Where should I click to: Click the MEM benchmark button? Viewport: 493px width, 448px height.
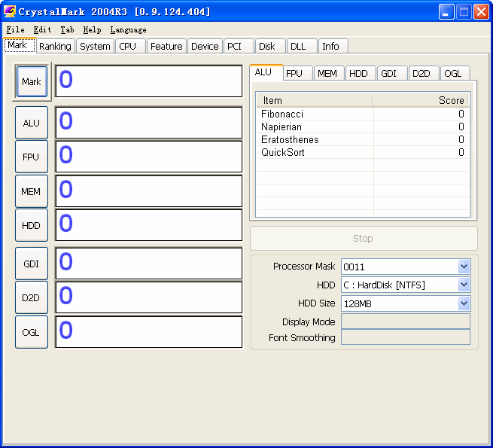(32, 191)
